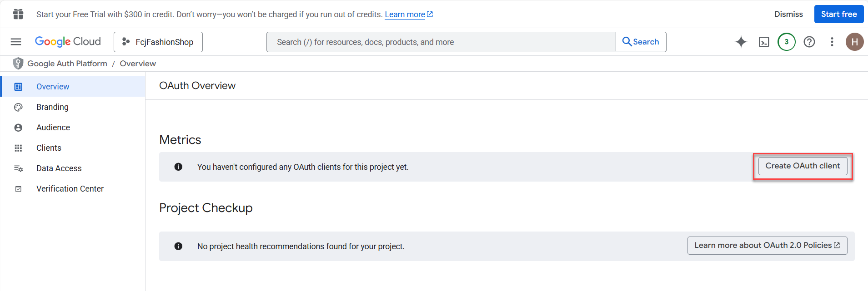Activate Cloud Shell terminal icon

pyautogui.click(x=764, y=42)
